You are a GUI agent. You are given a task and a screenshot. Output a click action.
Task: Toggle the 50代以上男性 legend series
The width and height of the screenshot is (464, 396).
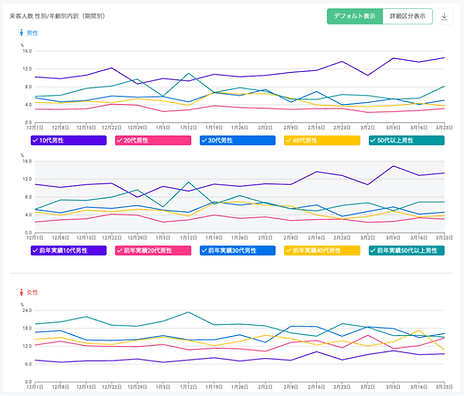tap(407, 140)
